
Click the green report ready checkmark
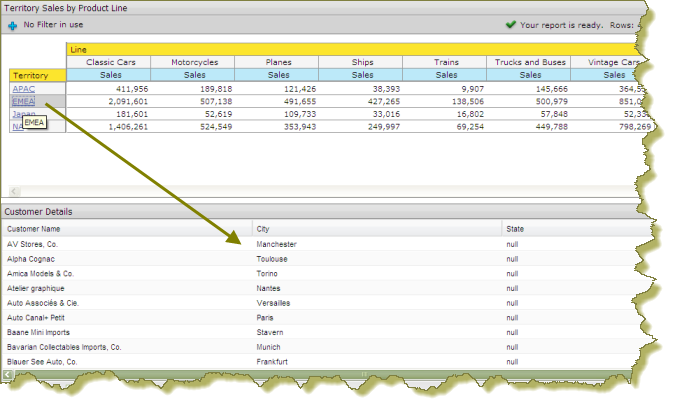pyautogui.click(x=510, y=24)
